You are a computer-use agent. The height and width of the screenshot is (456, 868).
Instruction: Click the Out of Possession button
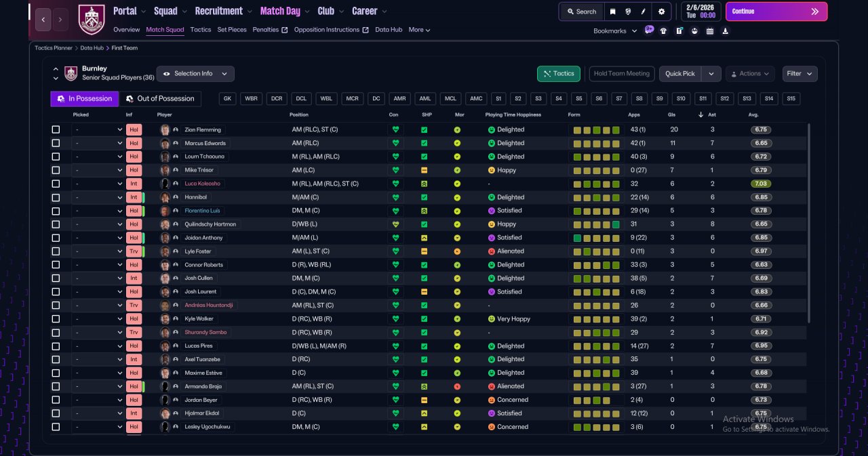pyautogui.click(x=161, y=99)
